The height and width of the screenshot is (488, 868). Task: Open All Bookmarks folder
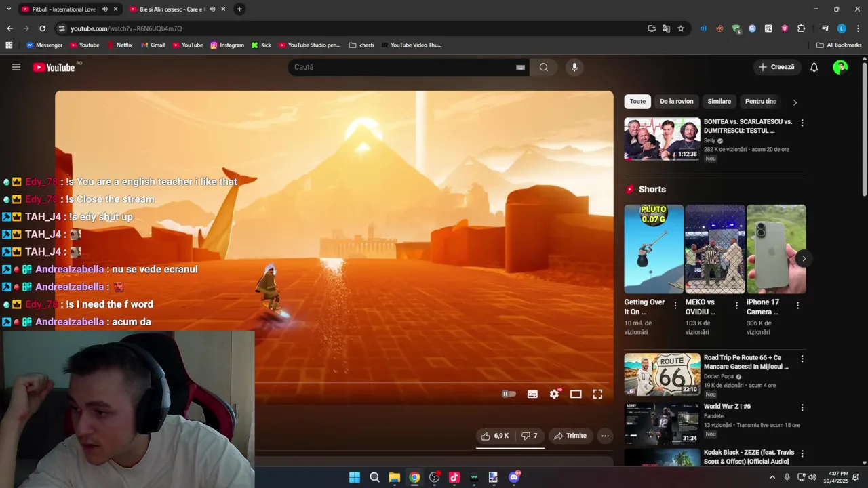(839, 45)
